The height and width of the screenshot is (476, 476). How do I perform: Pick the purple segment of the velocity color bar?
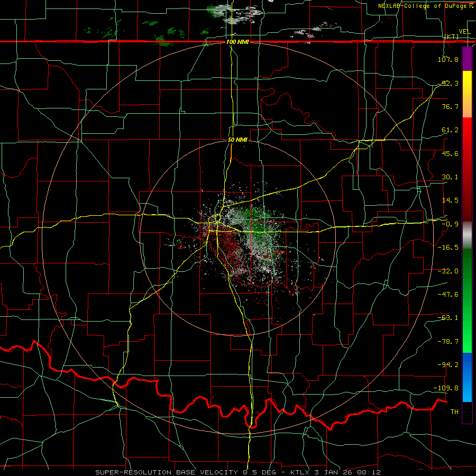[x=467, y=59]
